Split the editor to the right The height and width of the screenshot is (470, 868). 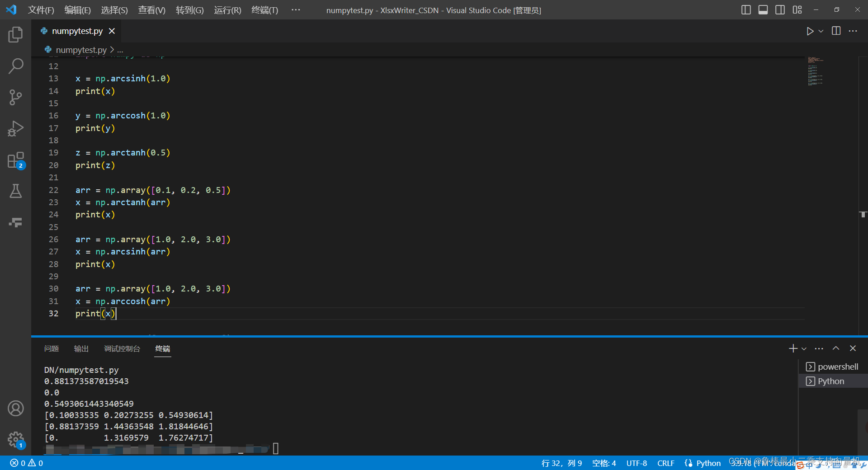click(836, 31)
